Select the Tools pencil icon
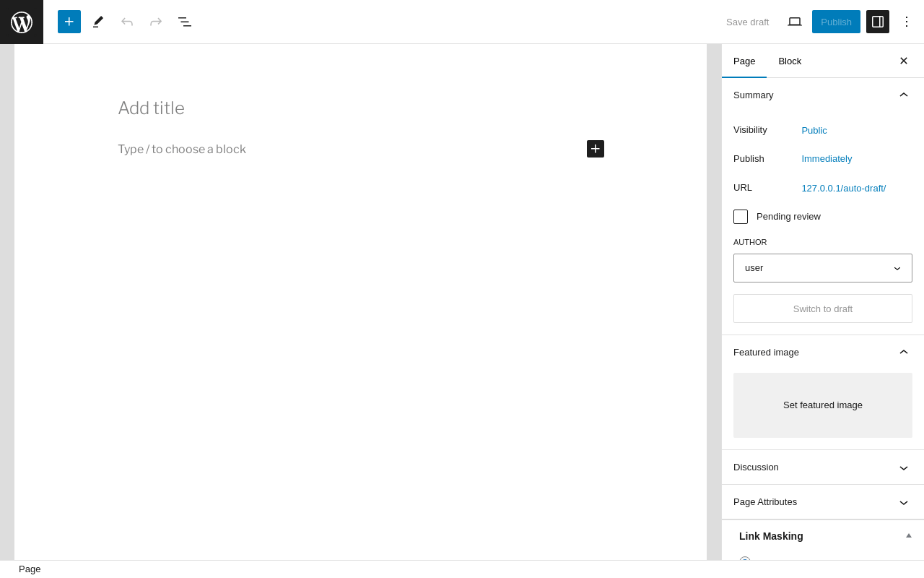This screenshot has height=578, width=924. click(x=98, y=22)
